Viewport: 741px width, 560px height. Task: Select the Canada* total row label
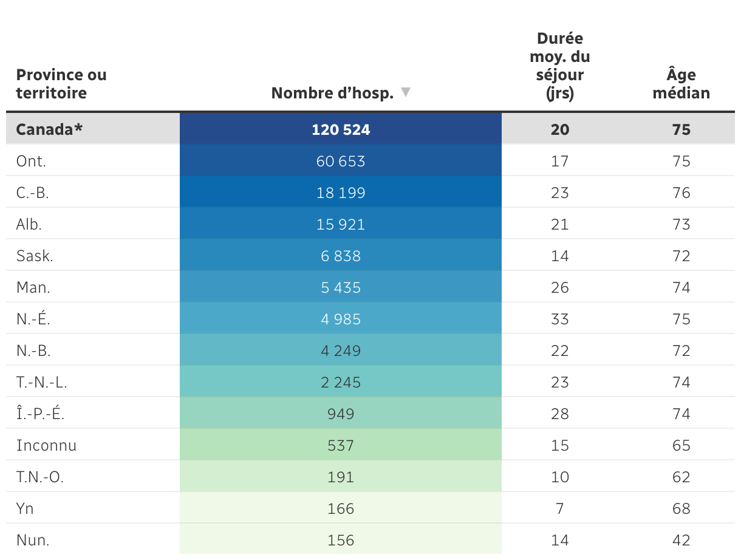(49, 129)
